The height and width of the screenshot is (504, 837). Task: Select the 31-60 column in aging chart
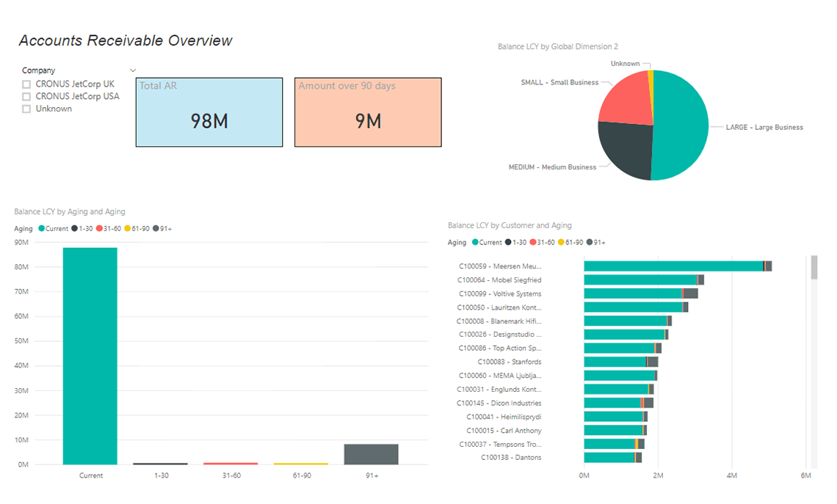click(x=231, y=464)
